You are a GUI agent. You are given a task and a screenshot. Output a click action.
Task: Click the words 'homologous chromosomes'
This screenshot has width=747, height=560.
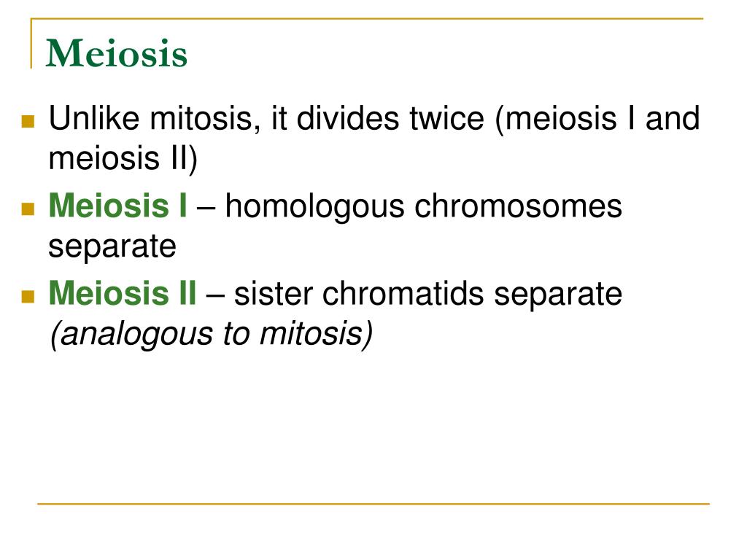[424, 207]
